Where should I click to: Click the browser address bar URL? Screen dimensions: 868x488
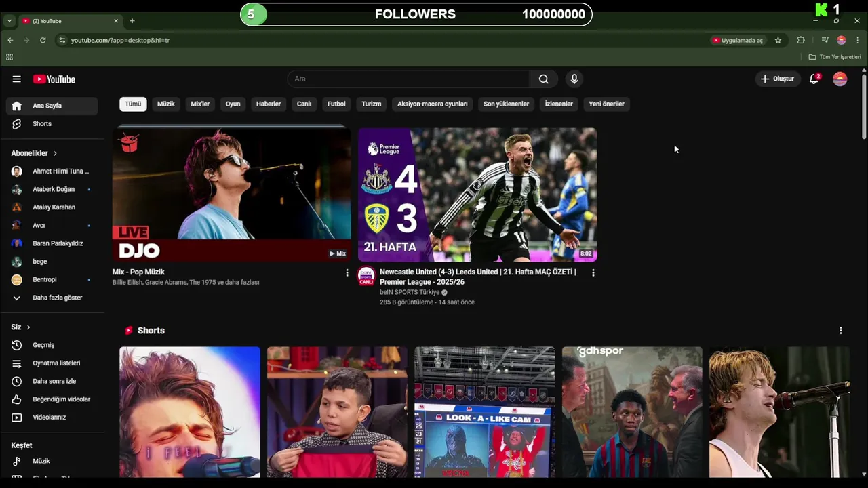120,40
